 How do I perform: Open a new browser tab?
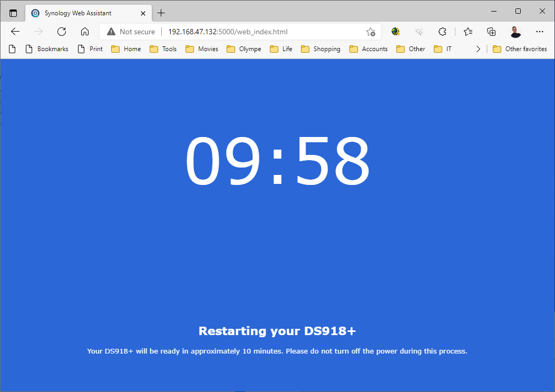(x=161, y=13)
